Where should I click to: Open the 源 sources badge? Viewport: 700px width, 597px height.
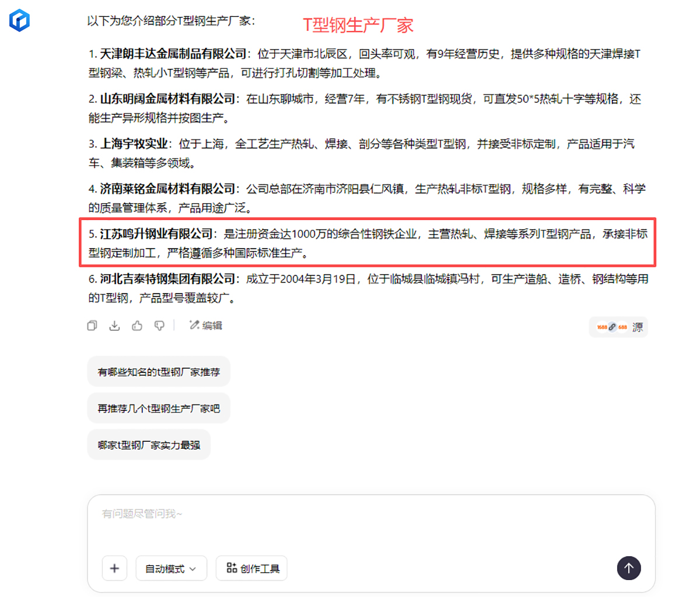[x=618, y=327]
